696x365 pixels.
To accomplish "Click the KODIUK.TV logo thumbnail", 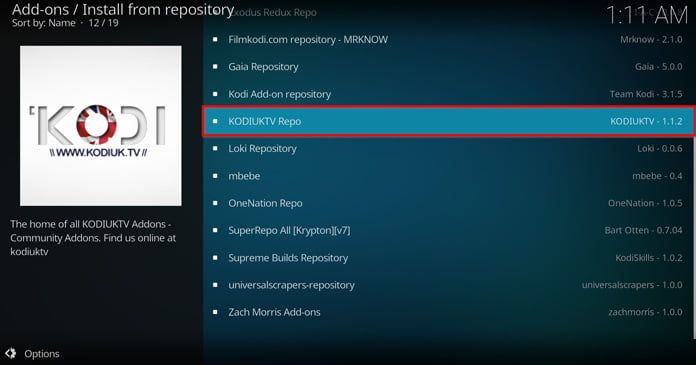I will pyautogui.click(x=101, y=126).
